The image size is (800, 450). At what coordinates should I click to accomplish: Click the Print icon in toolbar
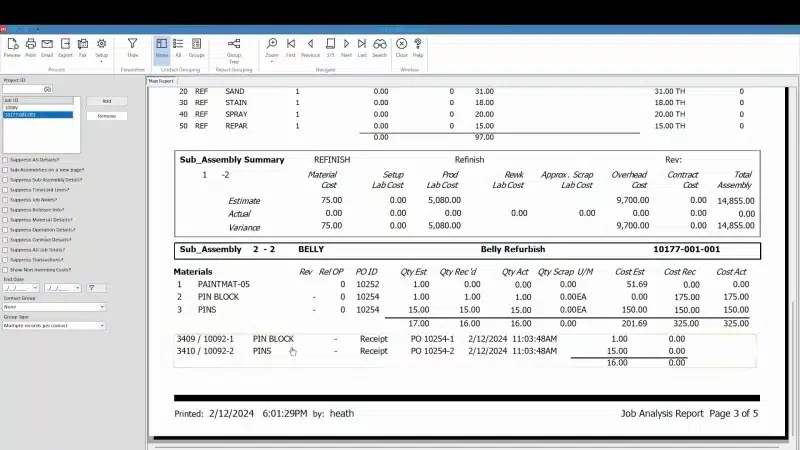[x=31, y=47]
